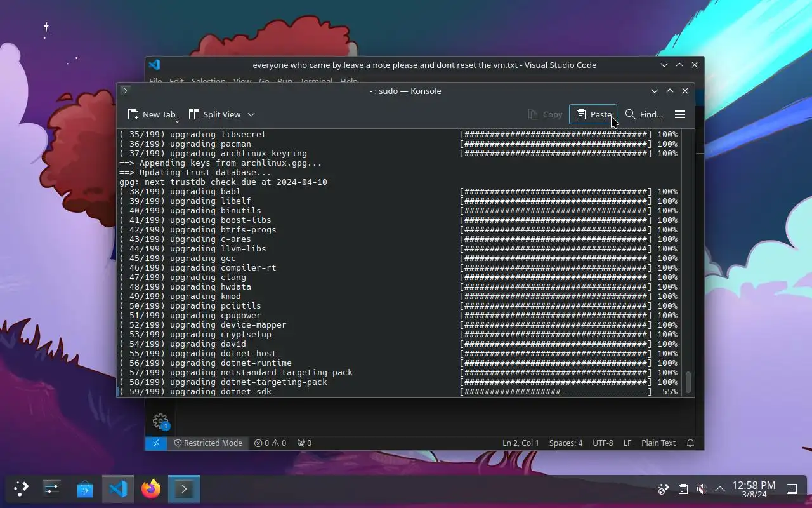Image resolution: width=812 pixels, height=508 pixels.
Task: Minimize the Konsole window
Action: (655, 91)
